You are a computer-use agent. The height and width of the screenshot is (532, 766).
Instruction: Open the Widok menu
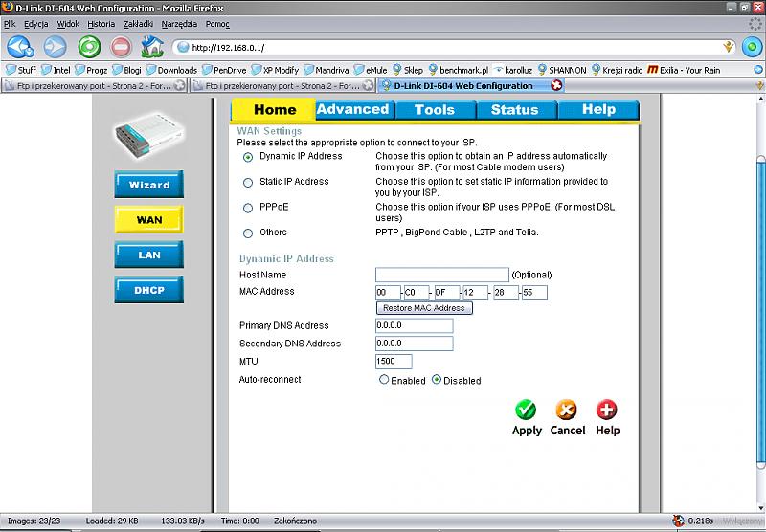[68, 23]
